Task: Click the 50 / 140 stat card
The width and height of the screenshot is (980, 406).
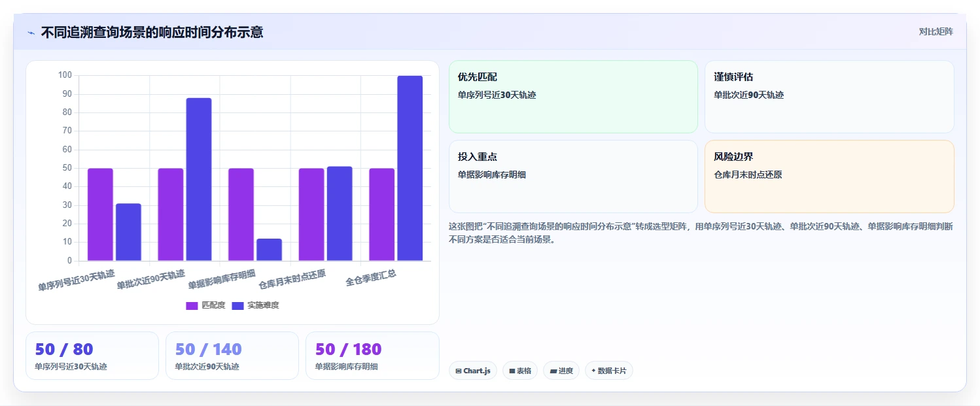Action: pyautogui.click(x=232, y=356)
